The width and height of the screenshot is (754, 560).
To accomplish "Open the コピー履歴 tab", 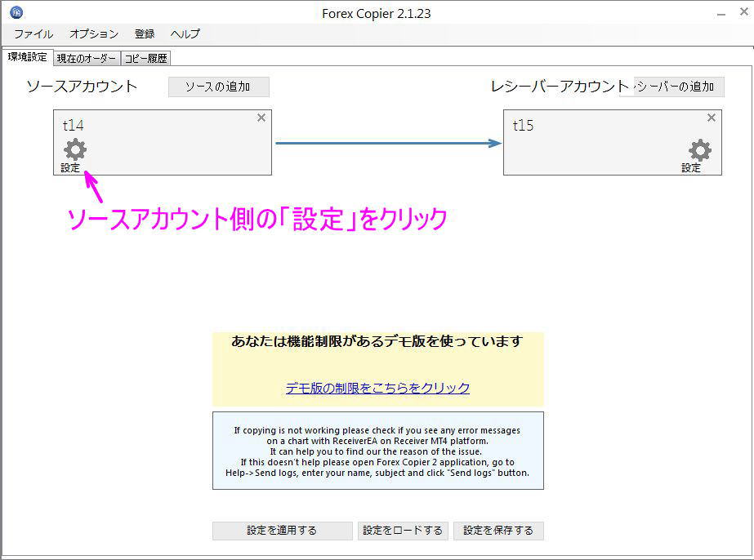I will pos(146,58).
